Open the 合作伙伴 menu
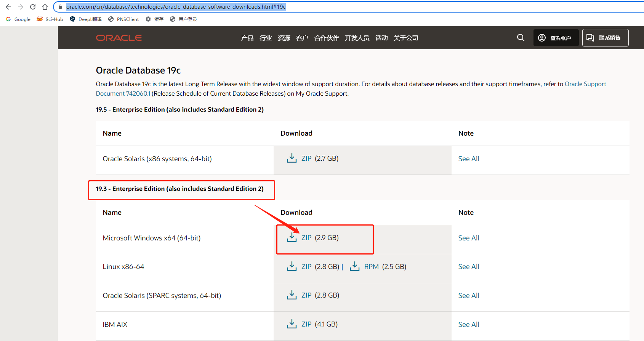The image size is (644, 341). (x=327, y=38)
